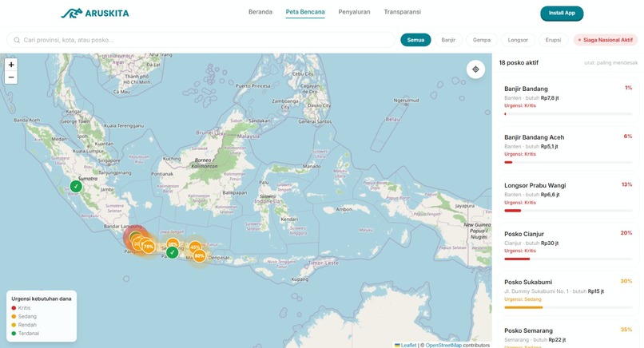Click the 30% value on Posko Sukabumi
The height and width of the screenshot is (348, 644).
coord(626,281)
